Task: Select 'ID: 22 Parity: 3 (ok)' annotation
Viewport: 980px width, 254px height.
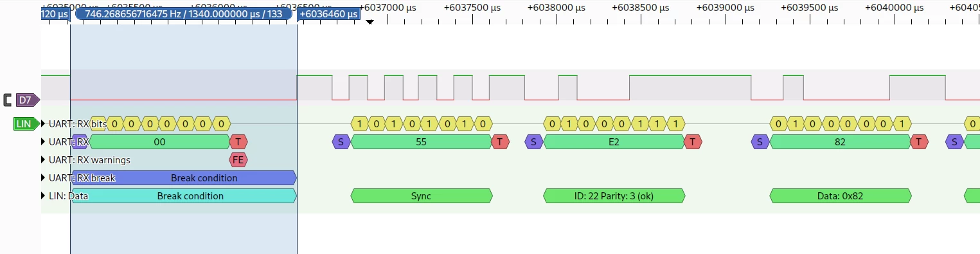Action: click(x=614, y=195)
